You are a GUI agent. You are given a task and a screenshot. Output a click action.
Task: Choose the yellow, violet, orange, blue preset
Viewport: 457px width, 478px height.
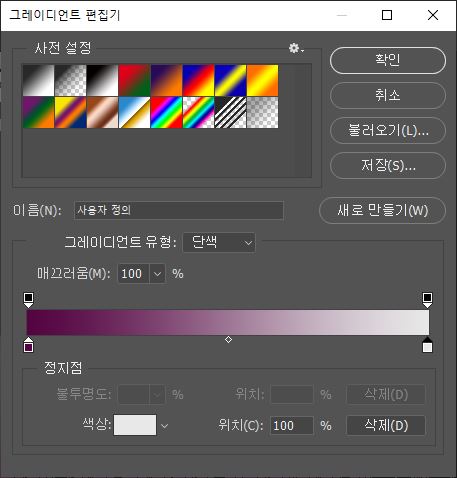[x=70, y=112]
